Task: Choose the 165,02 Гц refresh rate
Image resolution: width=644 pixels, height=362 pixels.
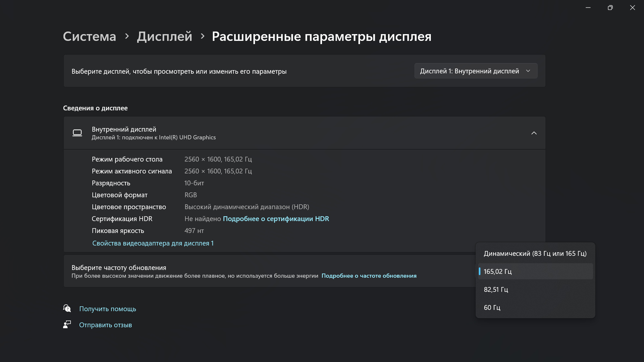Action: click(535, 272)
